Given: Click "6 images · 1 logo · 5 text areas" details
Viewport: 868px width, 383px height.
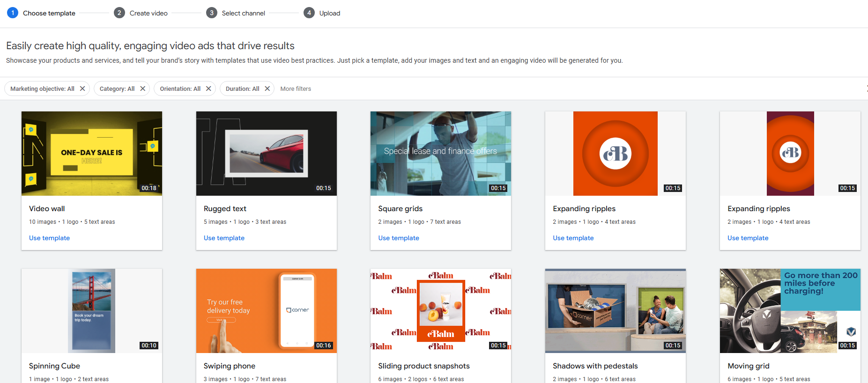Looking at the screenshot, I should 769,379.
